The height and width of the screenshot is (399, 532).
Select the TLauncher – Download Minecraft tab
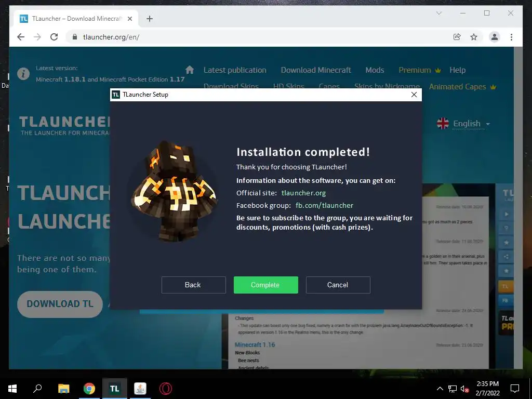click(x=76, y=19)
